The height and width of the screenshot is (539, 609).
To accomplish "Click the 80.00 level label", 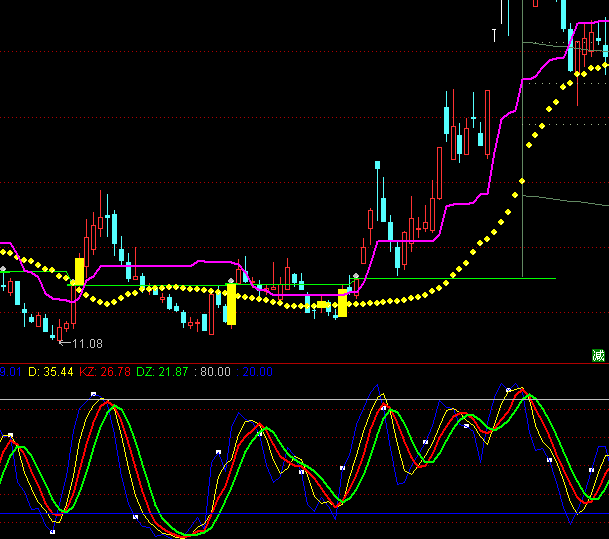I will pyautogui.click(x=214, y=372).
